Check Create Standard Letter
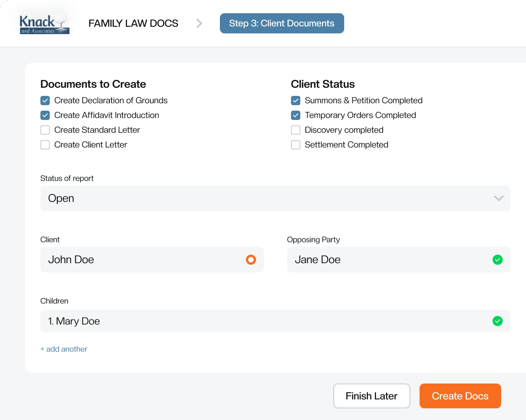Screen dimensions: 526x420 (45, 130)
